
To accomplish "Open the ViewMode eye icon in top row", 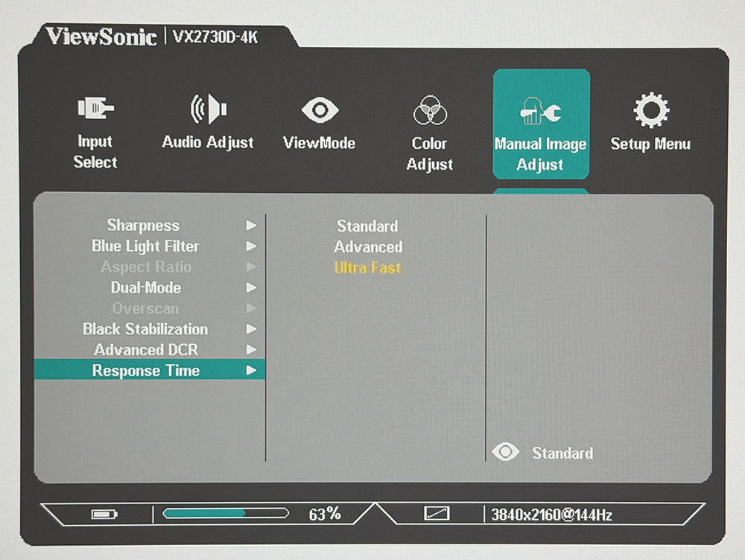I will point(320,109).
